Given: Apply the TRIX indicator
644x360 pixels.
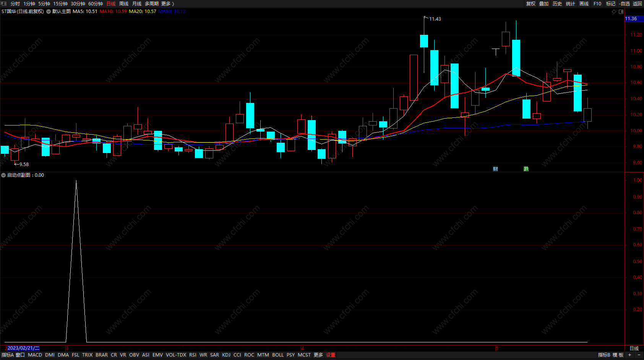Looking at the screenshot, I should point(88,355).
